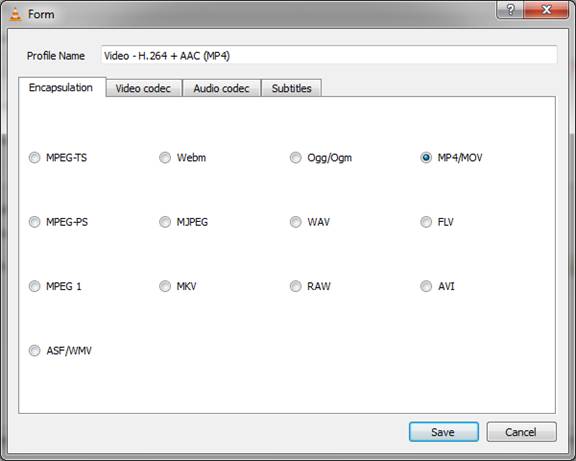Choose MPEG 1 encapsulation
The image size is (576, 461).
coord(35,286)
